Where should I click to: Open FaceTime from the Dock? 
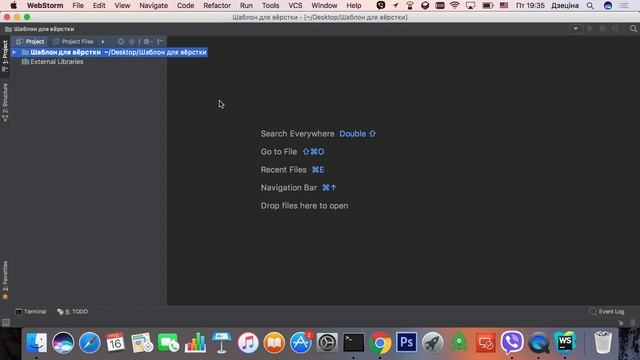[x=168, y=342]
